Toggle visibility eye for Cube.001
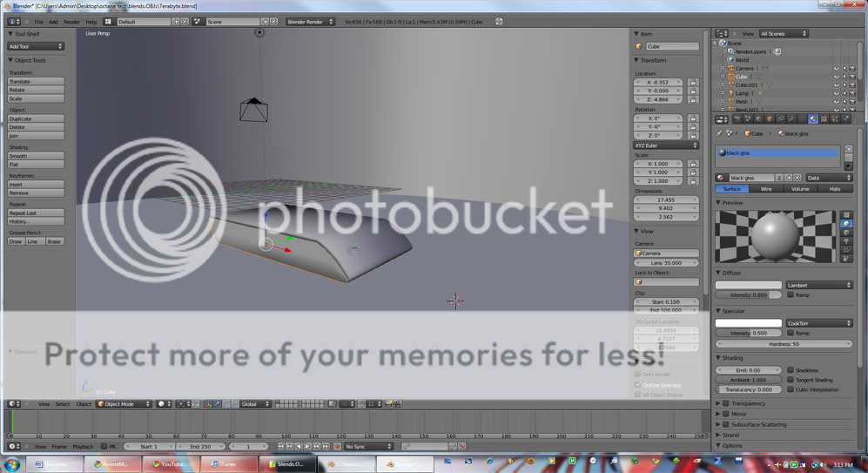 coord(837,84)
